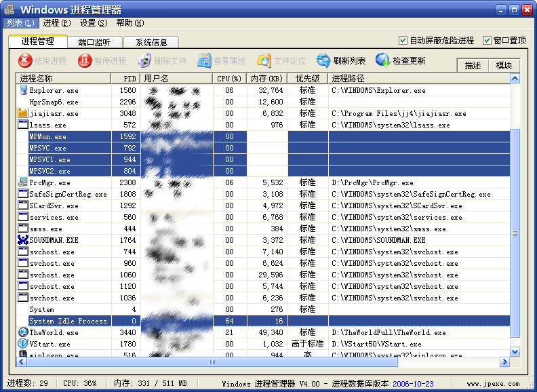Click the 高于标准 priority cell

(x=308, y=344)
